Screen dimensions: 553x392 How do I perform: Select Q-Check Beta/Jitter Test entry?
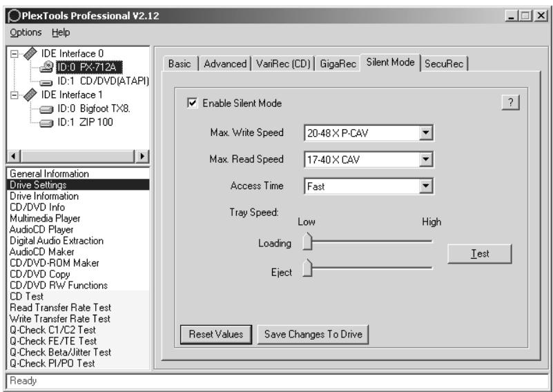pyautogui.click(x=78, y=352)
